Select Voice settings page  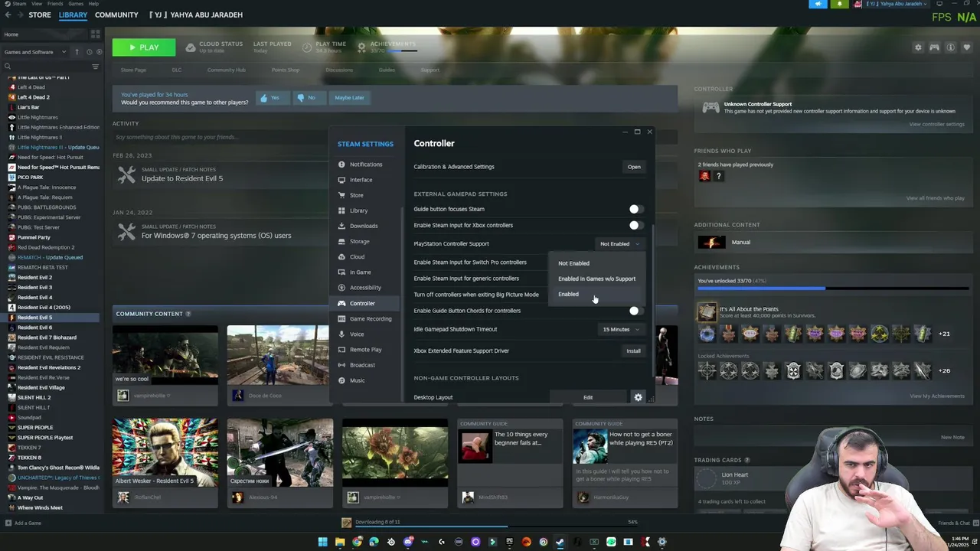[356, 334]
